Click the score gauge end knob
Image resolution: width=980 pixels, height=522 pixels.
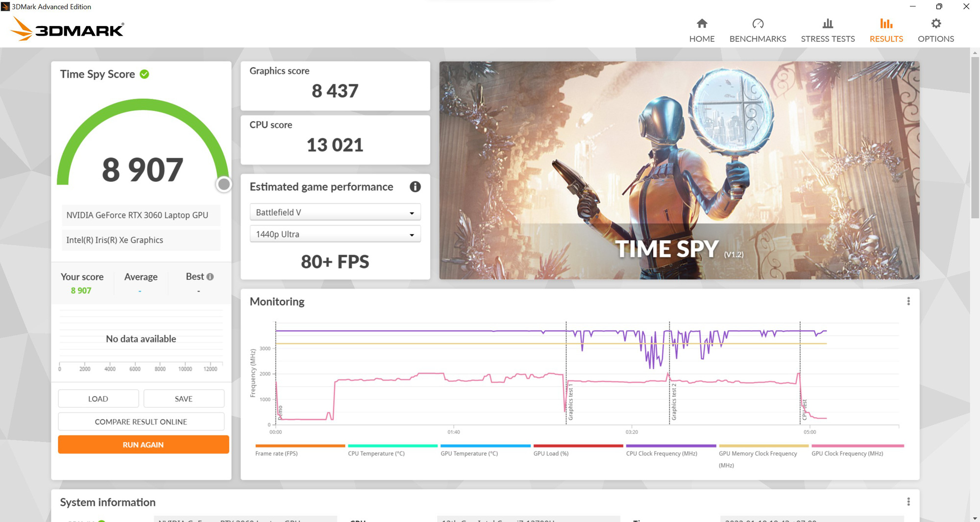pyautogui.click(x=224, y=184)
